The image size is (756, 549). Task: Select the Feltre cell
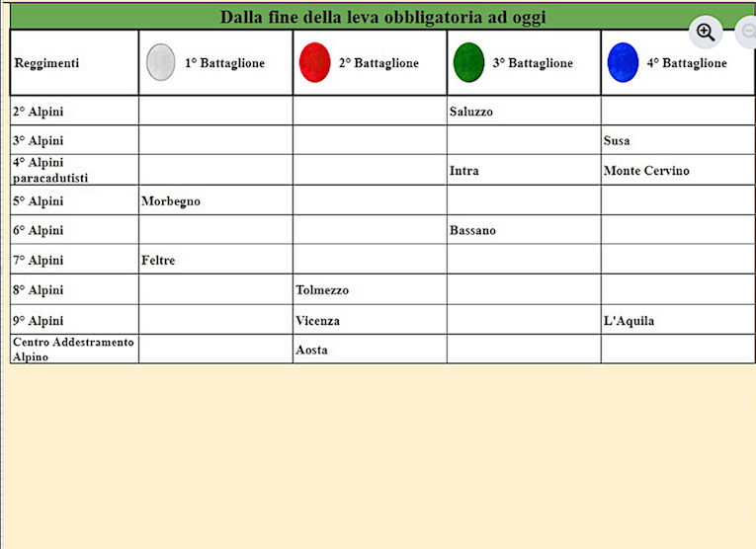(158, 261)
